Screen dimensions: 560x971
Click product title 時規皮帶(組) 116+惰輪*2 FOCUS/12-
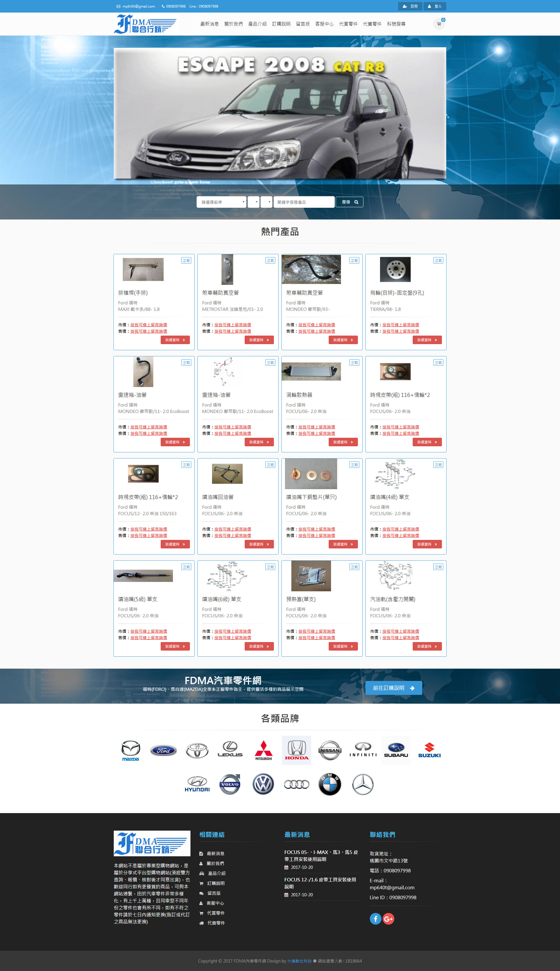[148, 497]
